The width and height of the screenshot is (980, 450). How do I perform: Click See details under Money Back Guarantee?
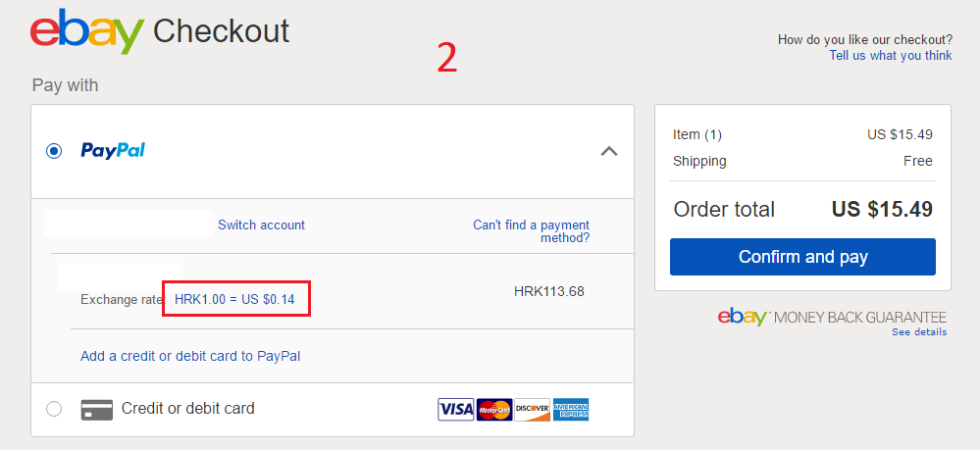pos(919,332)
